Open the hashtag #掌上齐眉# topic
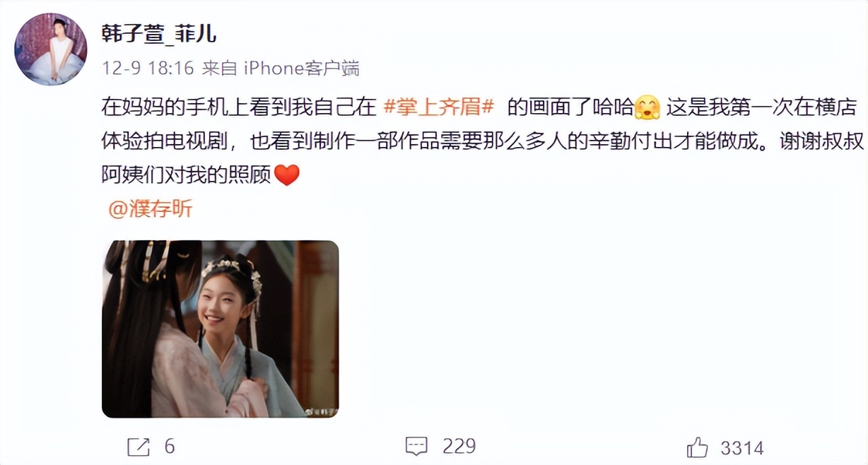This screenshot has width=868, height=465. coord(438,107)
